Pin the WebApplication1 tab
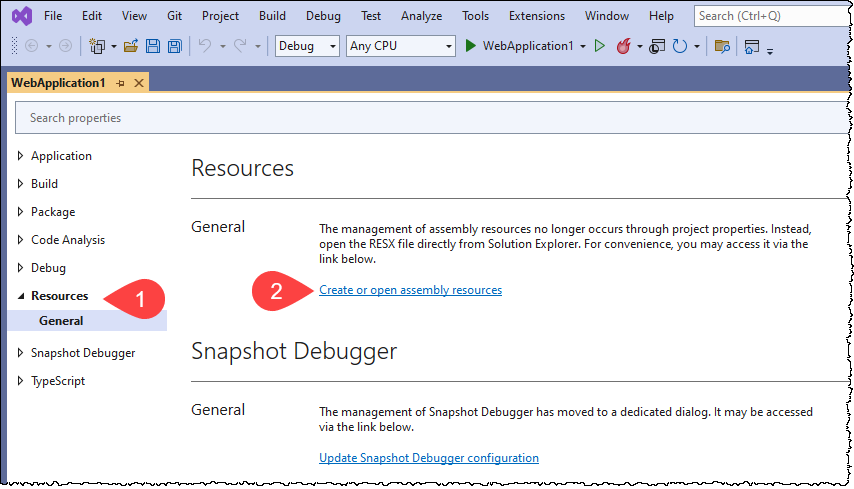 (120, 83)
